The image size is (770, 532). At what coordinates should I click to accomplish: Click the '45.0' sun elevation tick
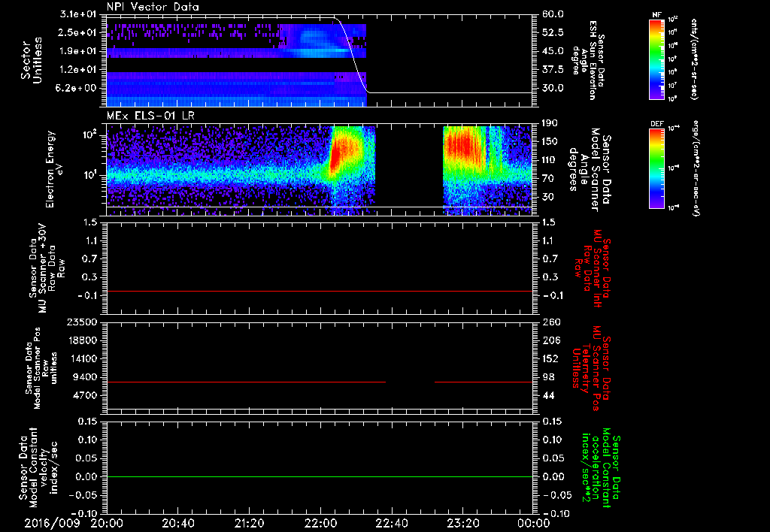pos(553,52)
